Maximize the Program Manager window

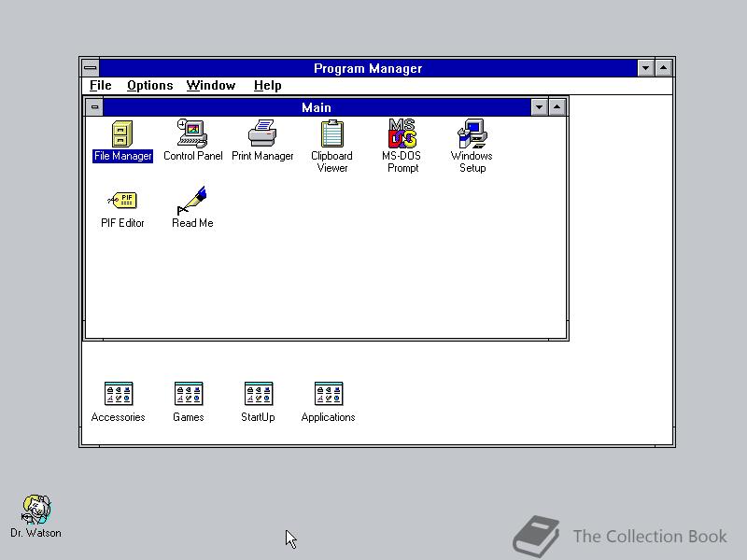click(x=664, y=68)
